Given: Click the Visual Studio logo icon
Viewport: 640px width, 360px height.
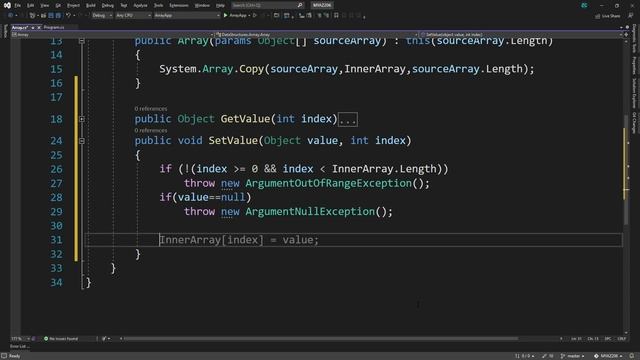Looking at the screenshot, I should [x=7, y=5].
